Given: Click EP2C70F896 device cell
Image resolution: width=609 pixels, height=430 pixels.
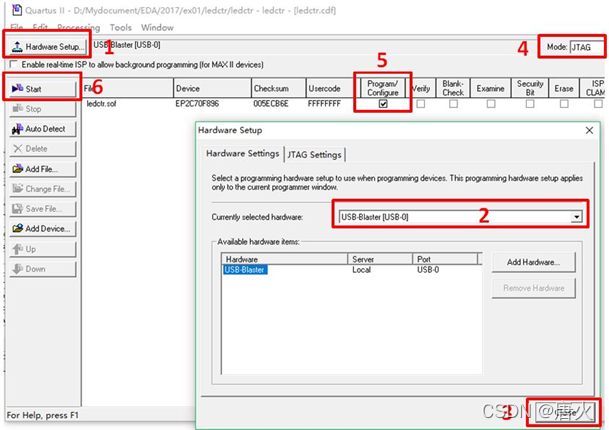Looking at the screenshot, I should click(197, 104).
